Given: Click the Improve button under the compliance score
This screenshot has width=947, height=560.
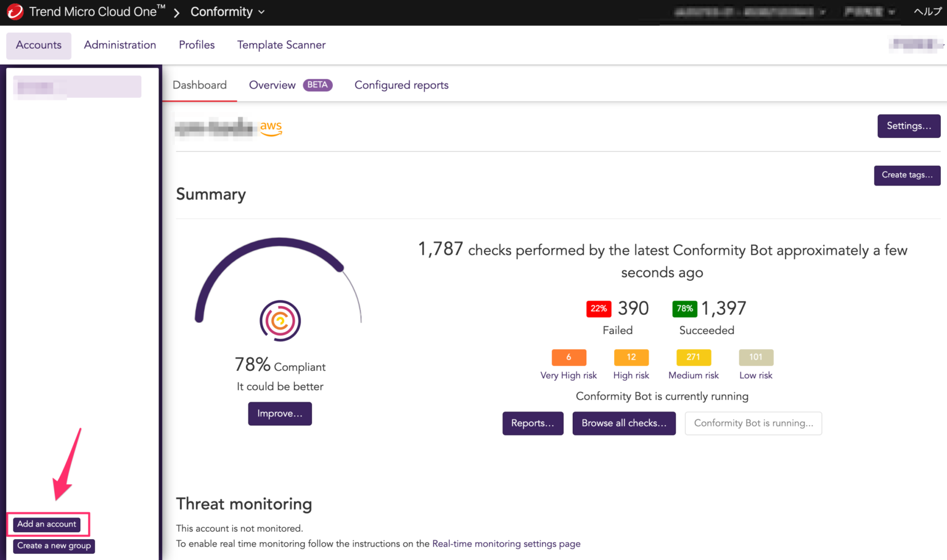Looking at the screenshot, I should [x=280, y=413].
